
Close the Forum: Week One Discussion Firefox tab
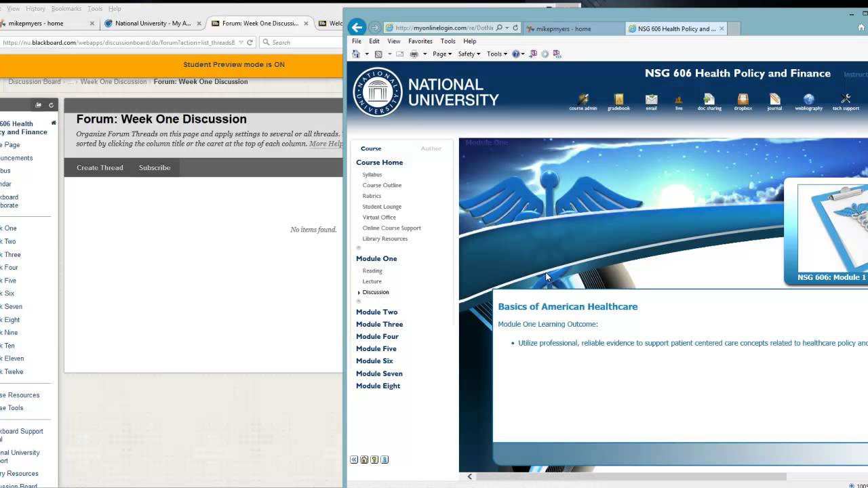coord(306,23)
